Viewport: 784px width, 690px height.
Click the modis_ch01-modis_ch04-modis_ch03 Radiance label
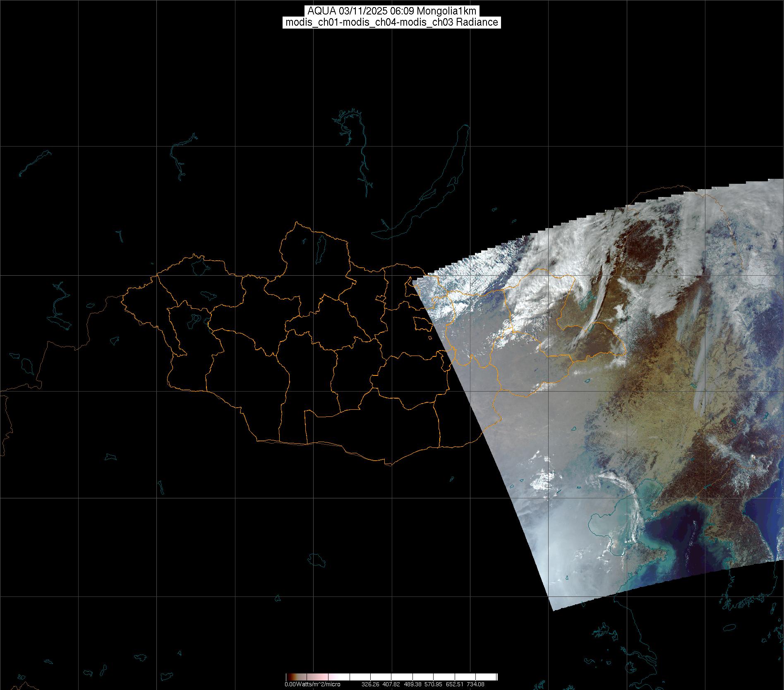(391, 22)
